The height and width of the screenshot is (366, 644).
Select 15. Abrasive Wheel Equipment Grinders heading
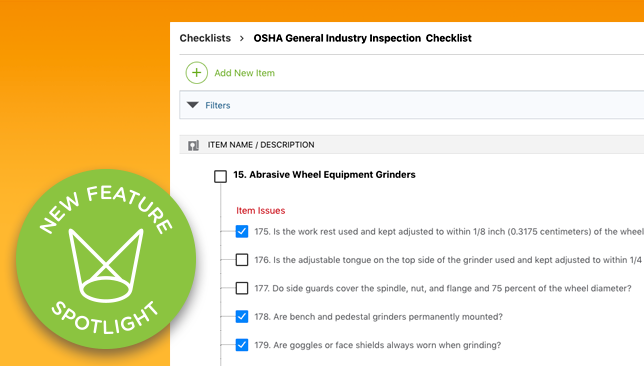point(324,175)
